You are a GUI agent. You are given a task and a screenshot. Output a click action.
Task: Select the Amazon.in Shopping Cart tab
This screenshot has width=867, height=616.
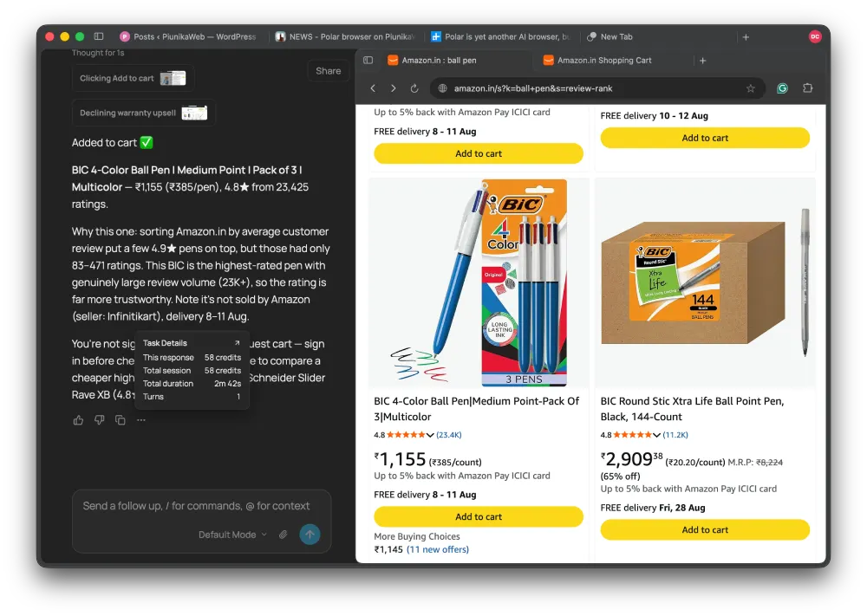(597, 61)
